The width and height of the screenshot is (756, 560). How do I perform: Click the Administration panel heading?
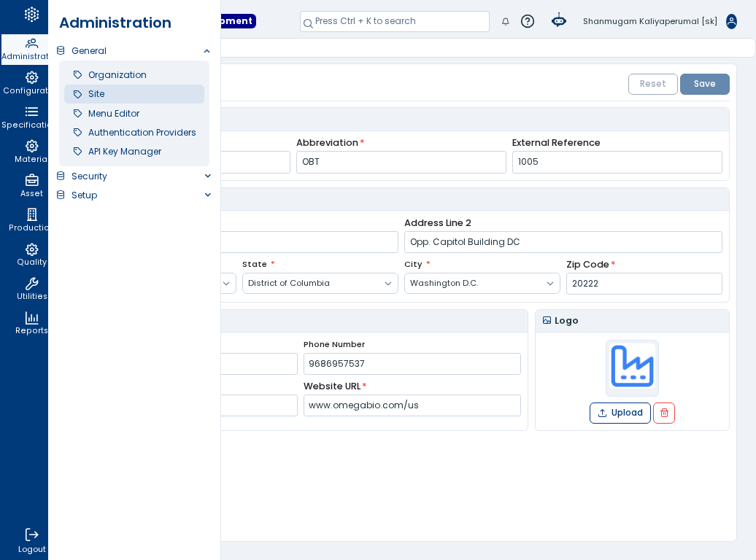point(115,23)
